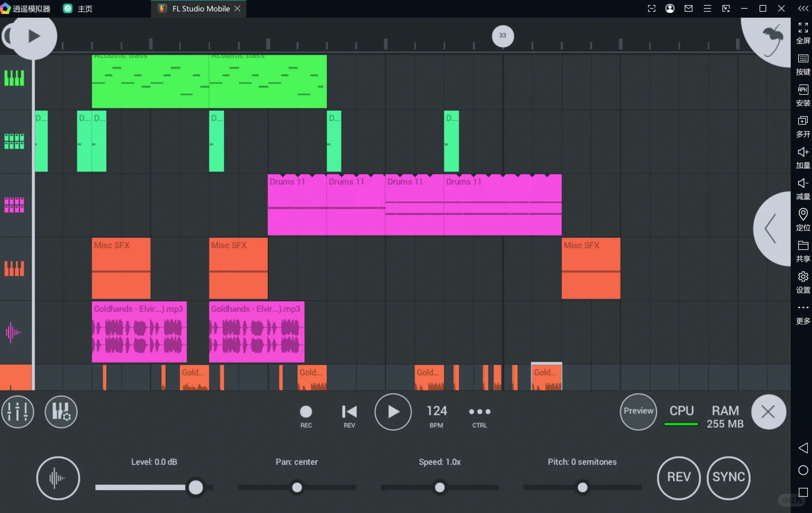This screenshot has width=812, height=513.
Task: Toggle fullscreen with the 全屏 sidebar control
Action: coord(803,28)
